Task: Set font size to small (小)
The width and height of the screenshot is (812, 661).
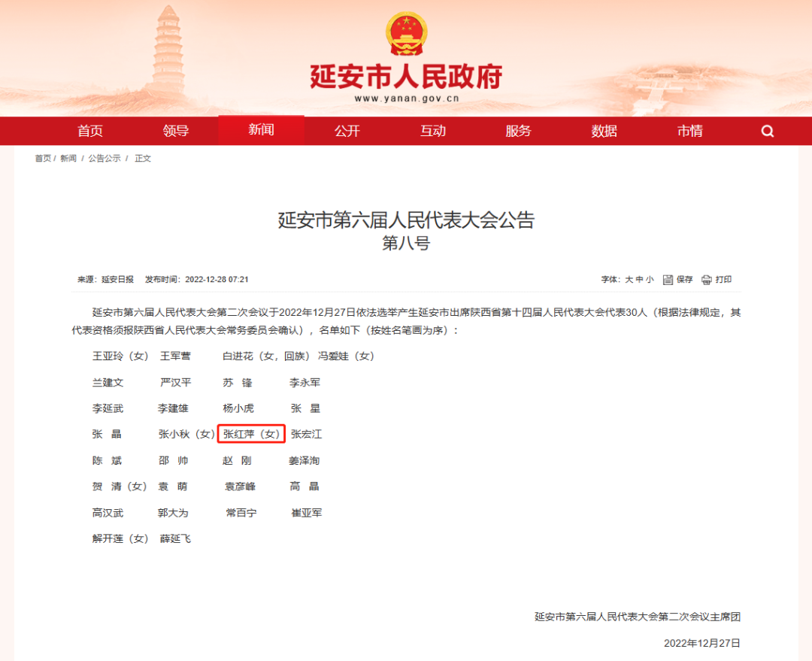Action: pos(650,280)
